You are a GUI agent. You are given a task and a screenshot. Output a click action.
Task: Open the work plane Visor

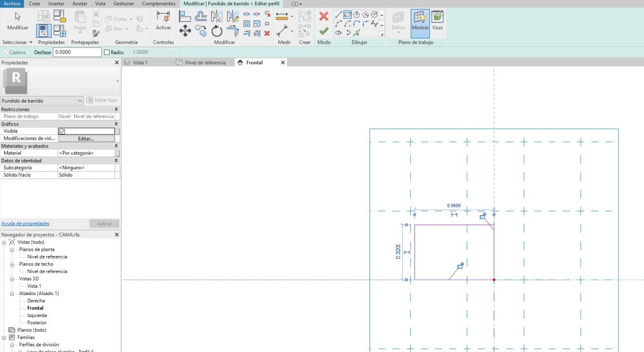pyautogui.click(x=437, y=21)
